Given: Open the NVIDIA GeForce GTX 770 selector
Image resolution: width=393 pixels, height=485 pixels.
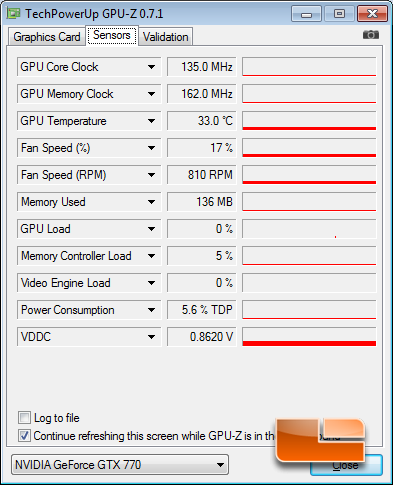Looking at the screenshot, I should [120, 464].
